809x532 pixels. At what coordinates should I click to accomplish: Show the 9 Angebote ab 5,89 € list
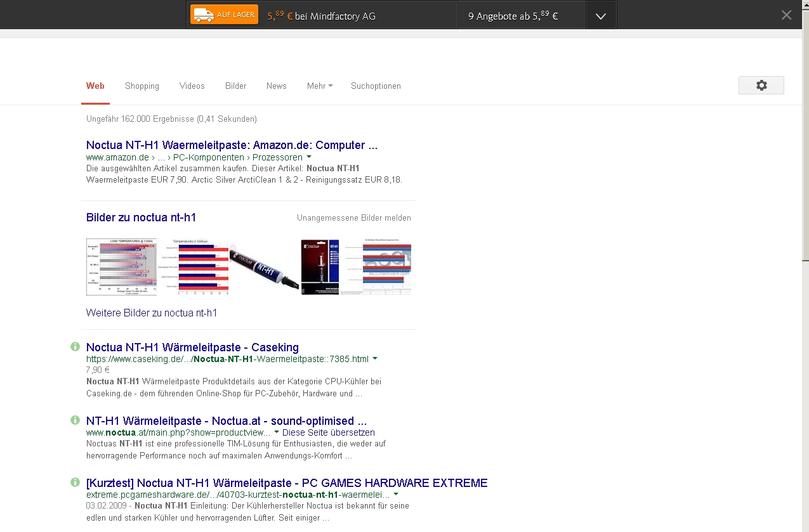click(x=513, y=16)
